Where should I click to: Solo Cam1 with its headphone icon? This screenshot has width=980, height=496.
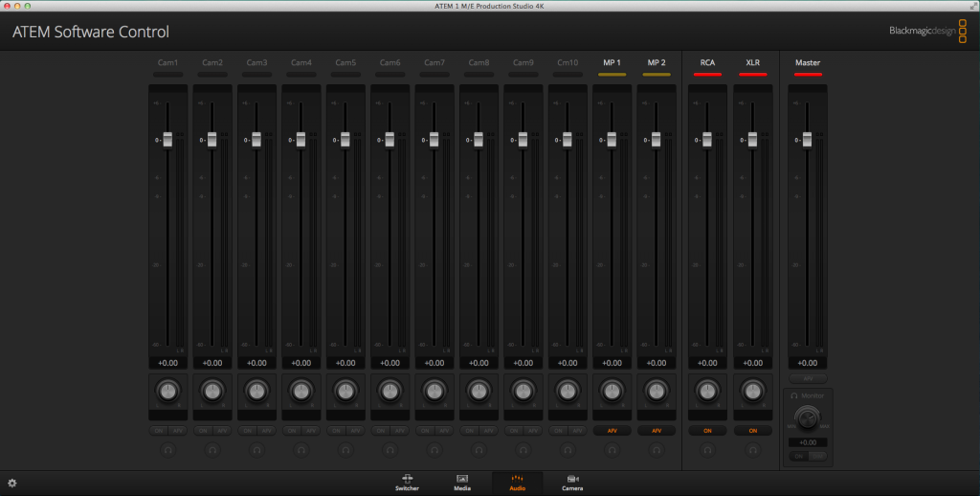168,449
